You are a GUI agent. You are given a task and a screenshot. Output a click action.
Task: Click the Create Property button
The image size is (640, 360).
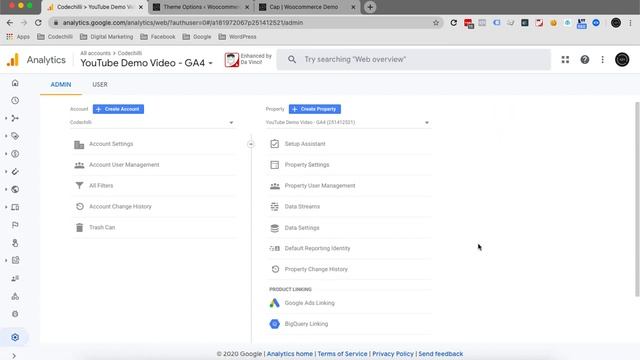tap(315, 109)
